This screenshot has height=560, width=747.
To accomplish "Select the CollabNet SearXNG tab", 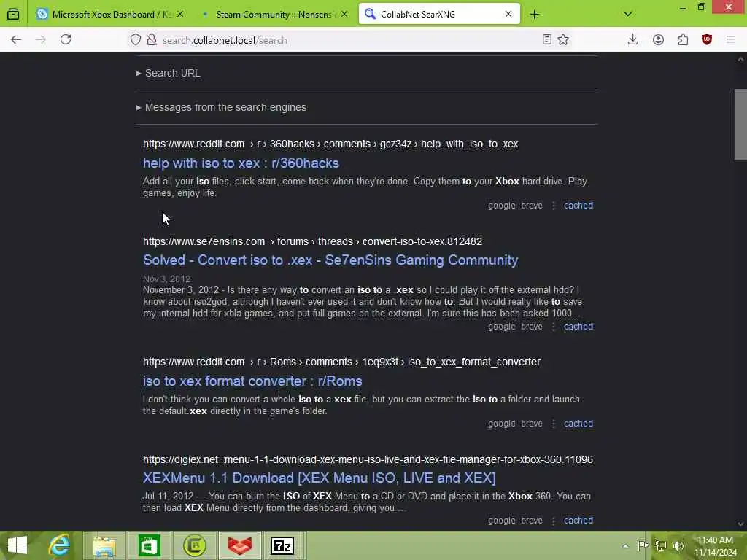I will pos(438,15).
